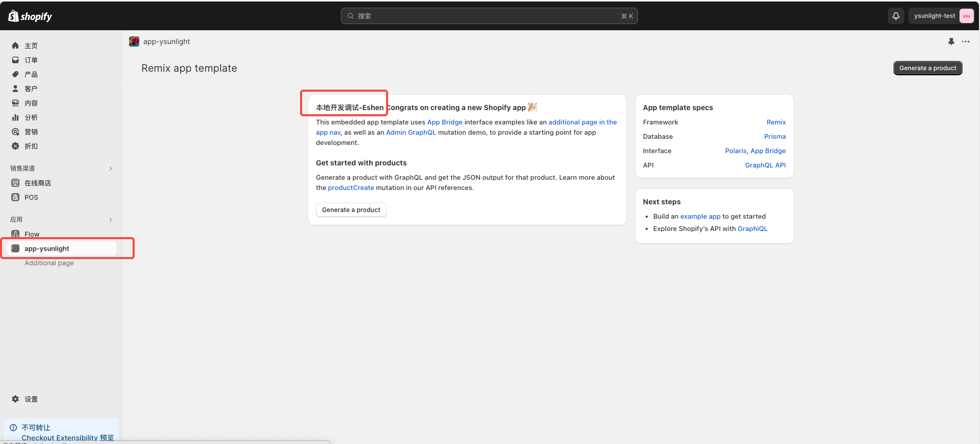The width and height of the screenshot is (980, 444).
Task: Open ysunlight-test account menu
Action: [x=941, y=16]
